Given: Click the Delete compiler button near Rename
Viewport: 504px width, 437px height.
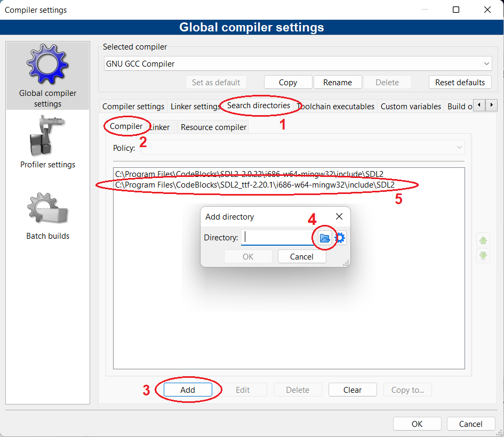Looking at the screenshot, I should (x=387, y=82).
